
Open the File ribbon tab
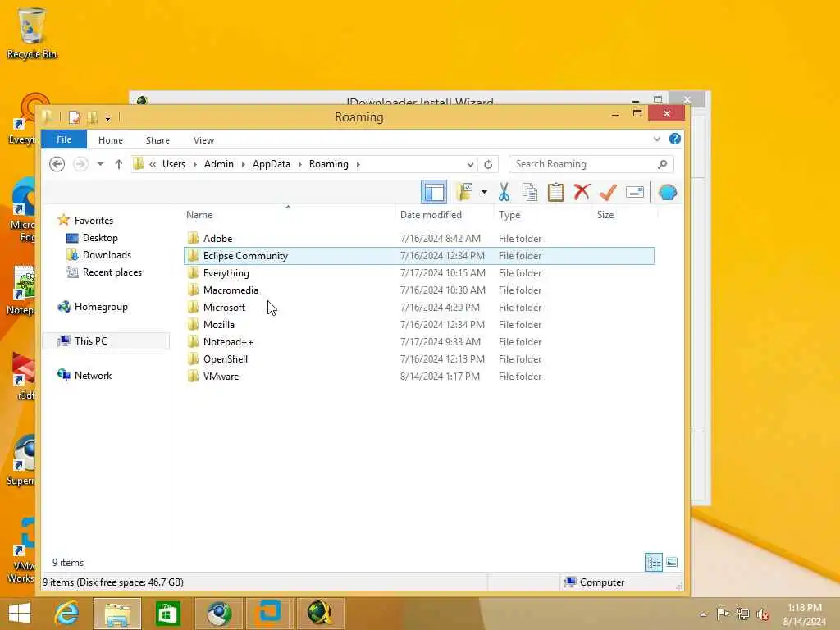[x=64, y=139]
